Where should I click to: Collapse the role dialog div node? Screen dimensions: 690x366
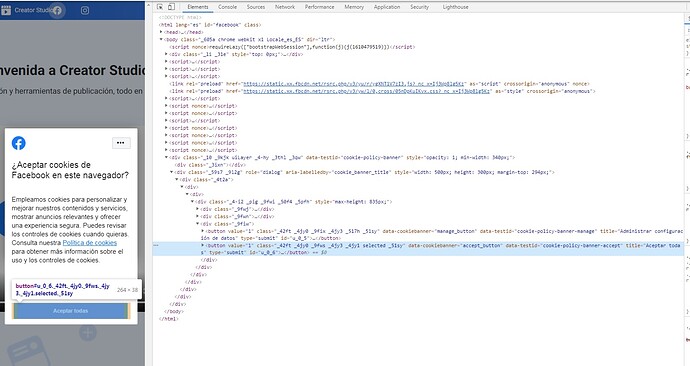point(172,172)
